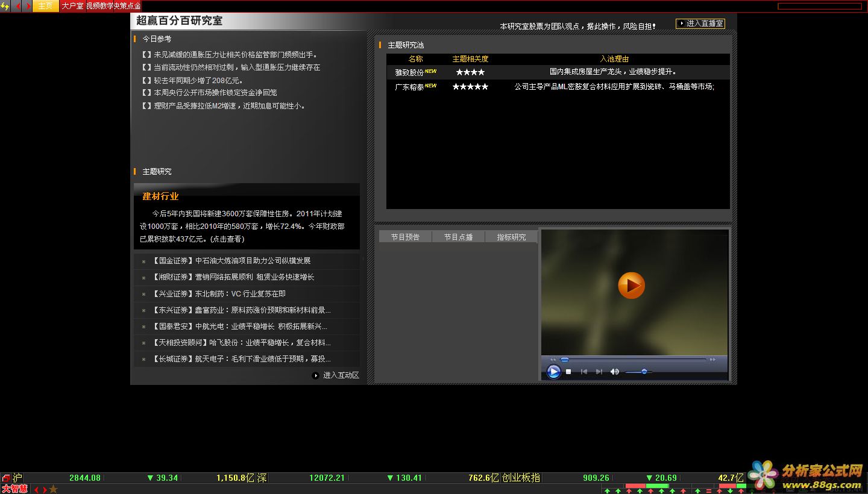The height and width of the screenshot is (494, 868).
Task: Click news item 本周央行公开市场操作
Action: (209, 93)
